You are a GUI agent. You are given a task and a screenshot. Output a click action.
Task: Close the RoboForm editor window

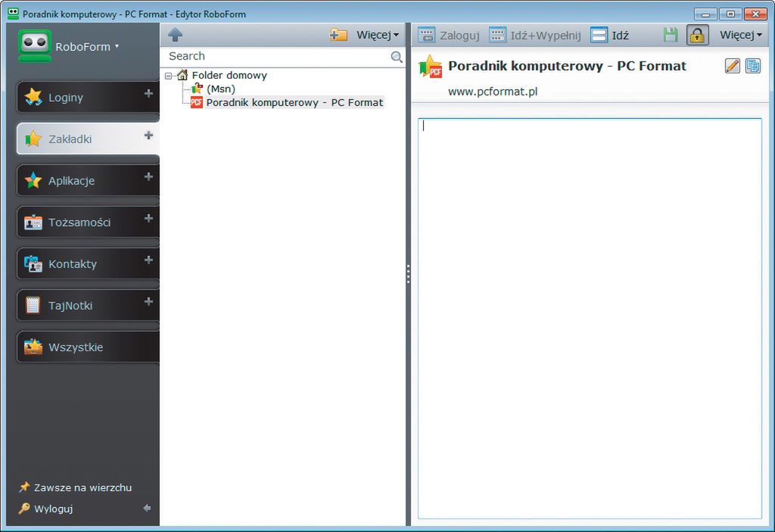pos(755,14)
